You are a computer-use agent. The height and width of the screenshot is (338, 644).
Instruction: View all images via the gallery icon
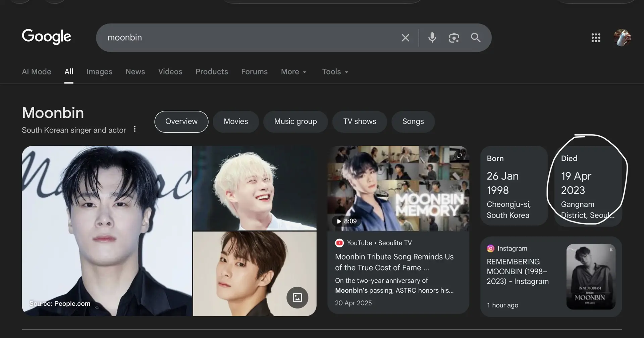pos(297,297)
